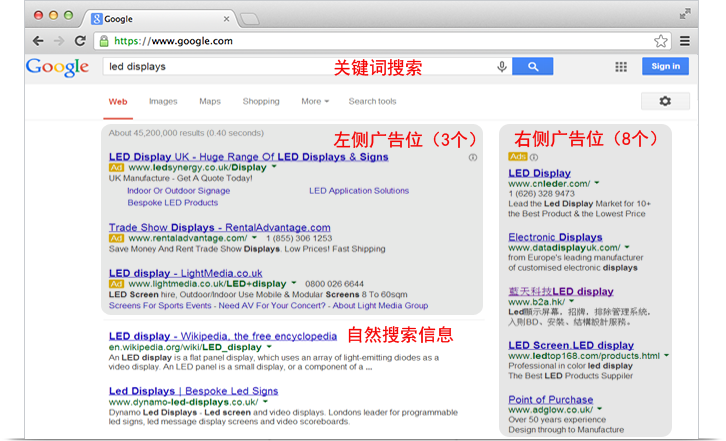The width and height of the screenshot is (726, 441).
Task: Click yellow Ad badge beside ledsynergy URL
Action: 116,167
